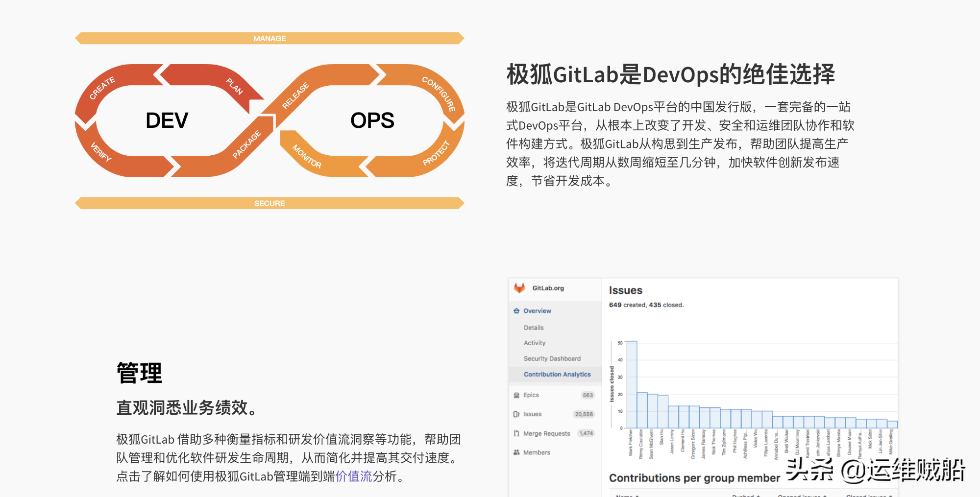Click the tallest bar for Mark Fletcher
The width and height of the screenshot is (980, 497).
click(632, 385)
